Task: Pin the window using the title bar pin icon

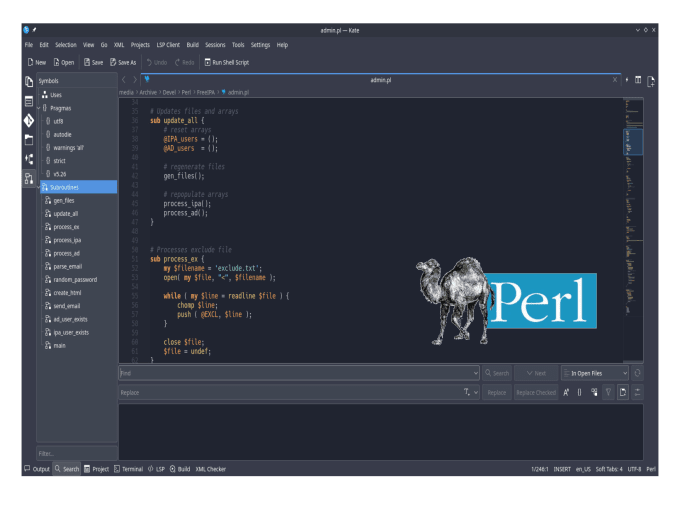Action: coord(34,30)
